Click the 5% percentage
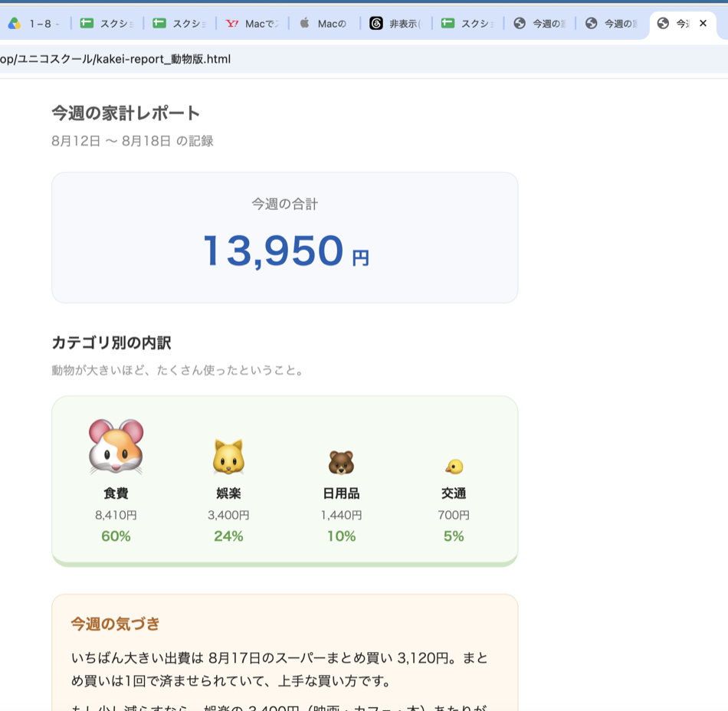The image size is (728, 711). [454, 536]
